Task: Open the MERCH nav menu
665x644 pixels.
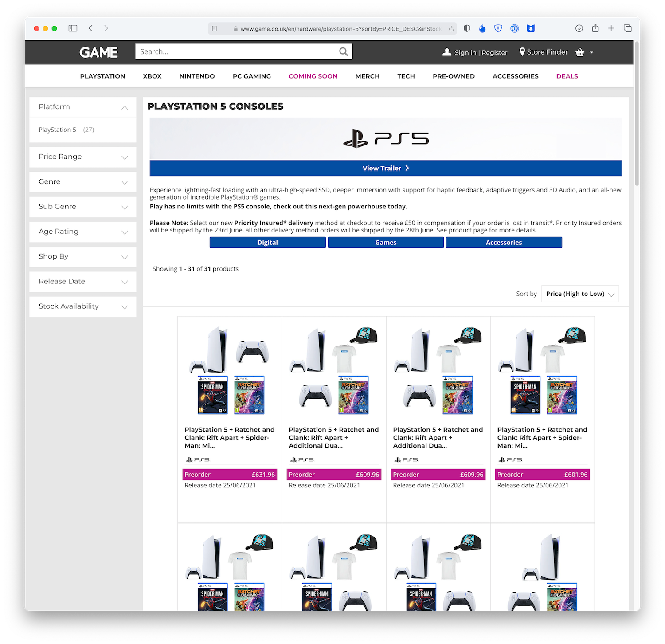Action: (x=367, y=76)
